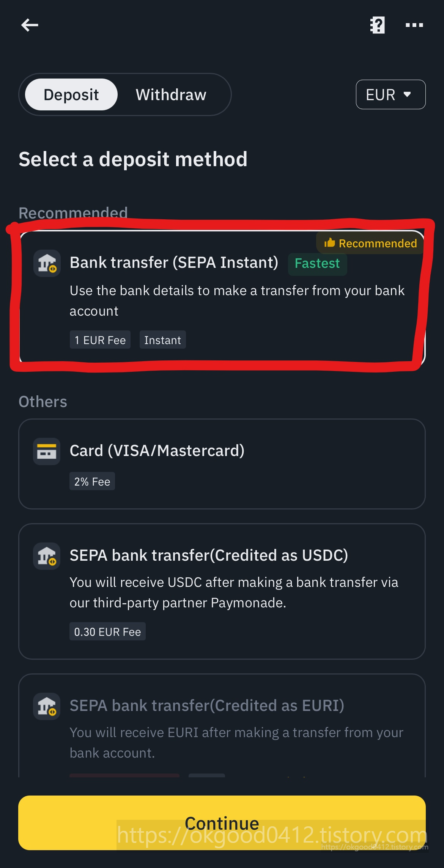This screenshot has width=444, height=868.
Task: Click the Fastest tag
Action: pos(317,264)
